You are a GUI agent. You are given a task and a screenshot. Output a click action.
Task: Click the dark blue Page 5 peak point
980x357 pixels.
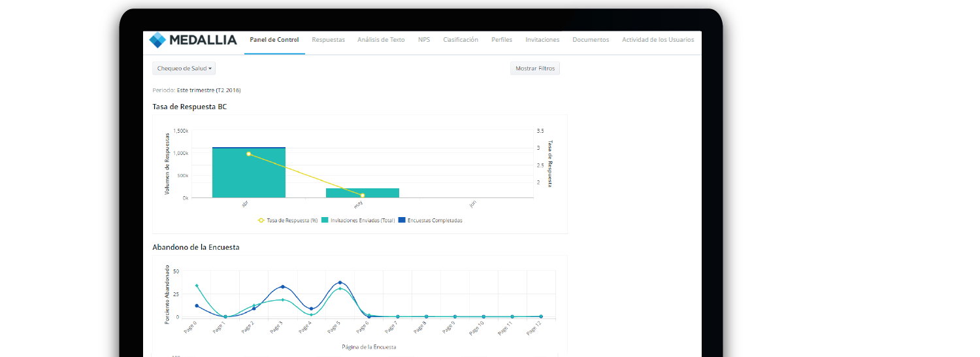pos(340,282)
